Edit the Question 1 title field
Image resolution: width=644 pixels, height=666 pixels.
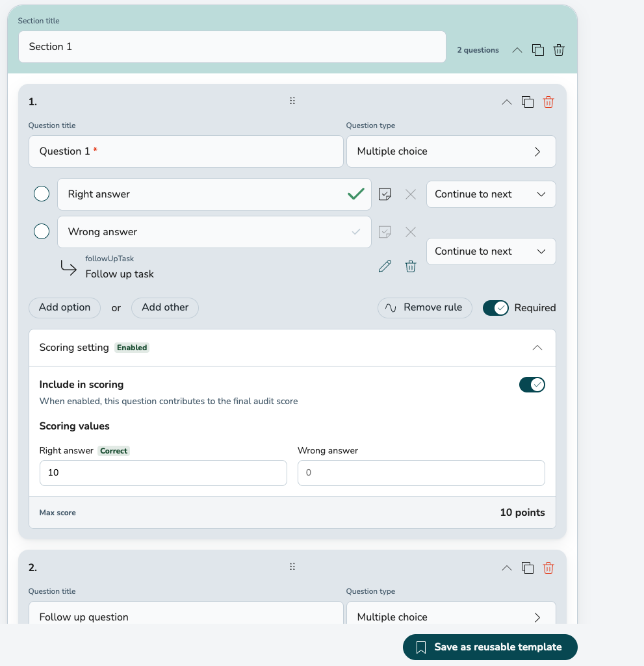point(186,151)
